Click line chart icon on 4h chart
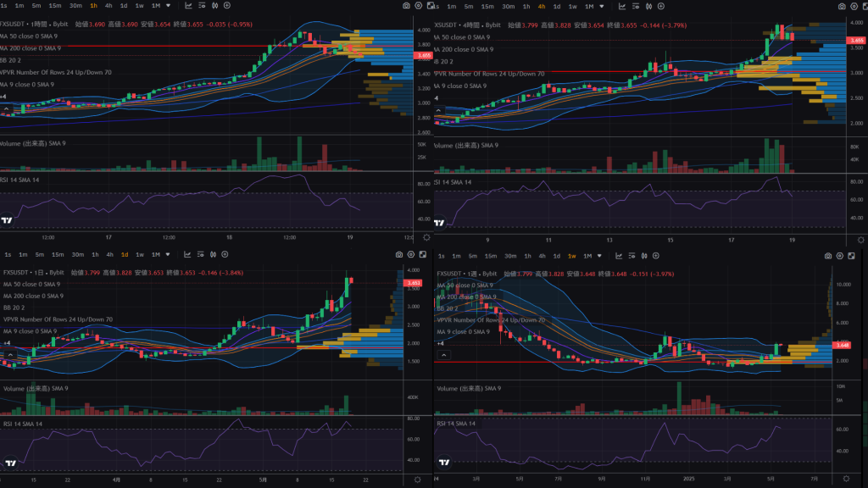The image size is (868, 488). tap(622, 7)
